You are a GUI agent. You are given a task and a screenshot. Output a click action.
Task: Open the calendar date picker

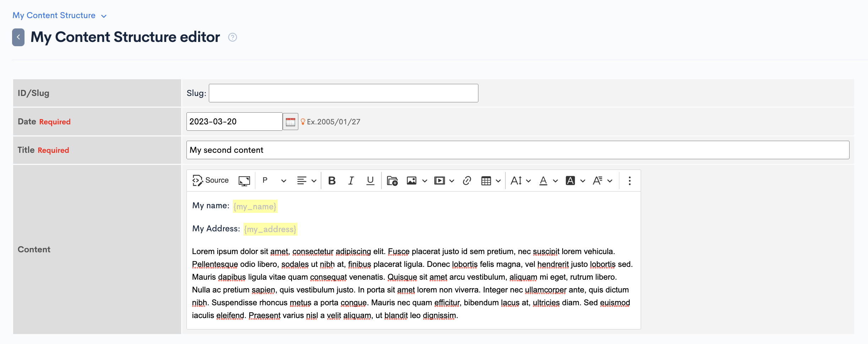[x=290, y=121]
